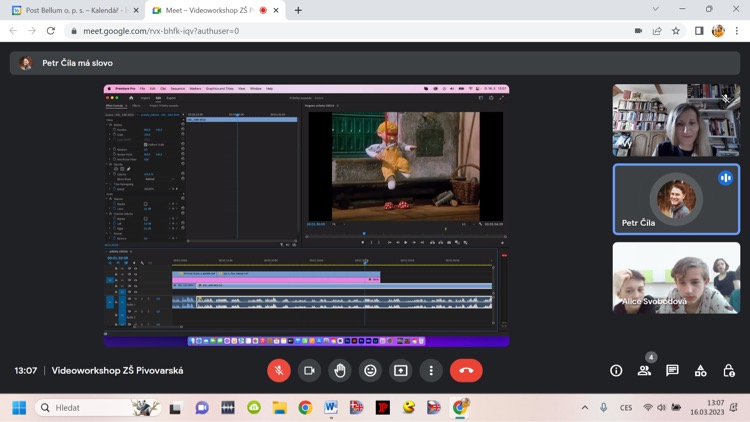
Task: Switch the CES keyboard language indicator
Action: [626, 408]
